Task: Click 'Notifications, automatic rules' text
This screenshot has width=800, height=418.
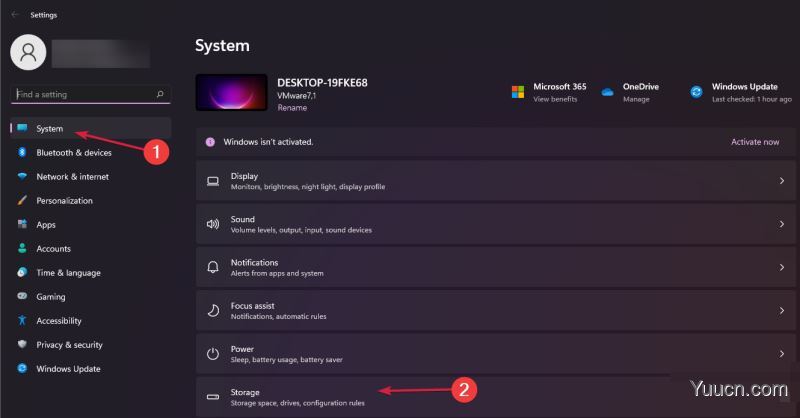Action: tap(279, 316)
